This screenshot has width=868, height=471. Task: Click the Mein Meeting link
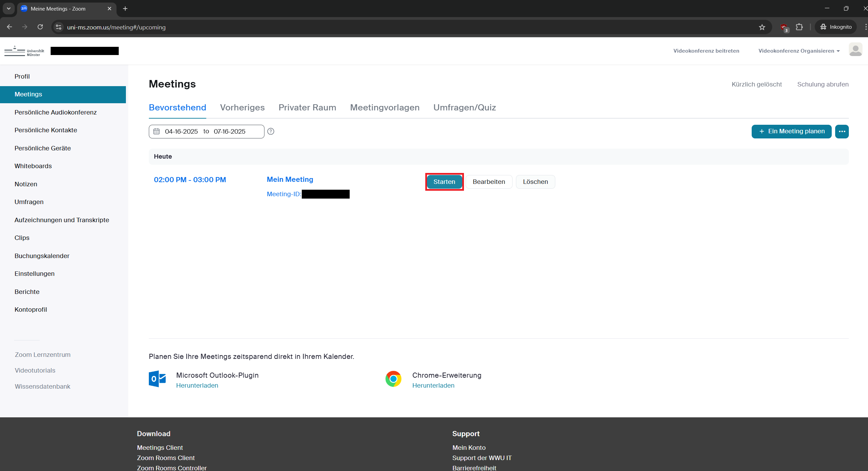coord(290,179)
